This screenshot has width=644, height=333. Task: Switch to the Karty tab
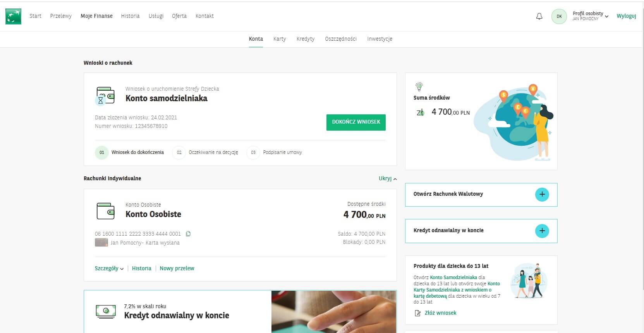click(x=280, y=39)
